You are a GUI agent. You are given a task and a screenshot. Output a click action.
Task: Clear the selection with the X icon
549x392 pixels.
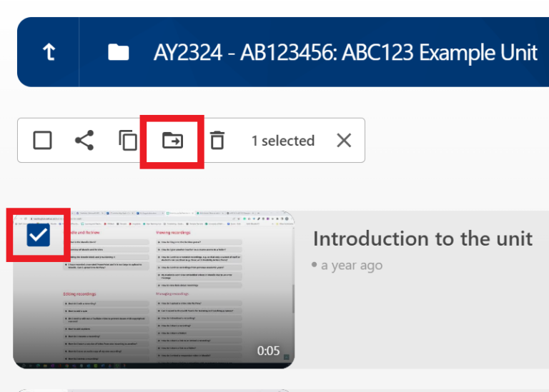344,141
